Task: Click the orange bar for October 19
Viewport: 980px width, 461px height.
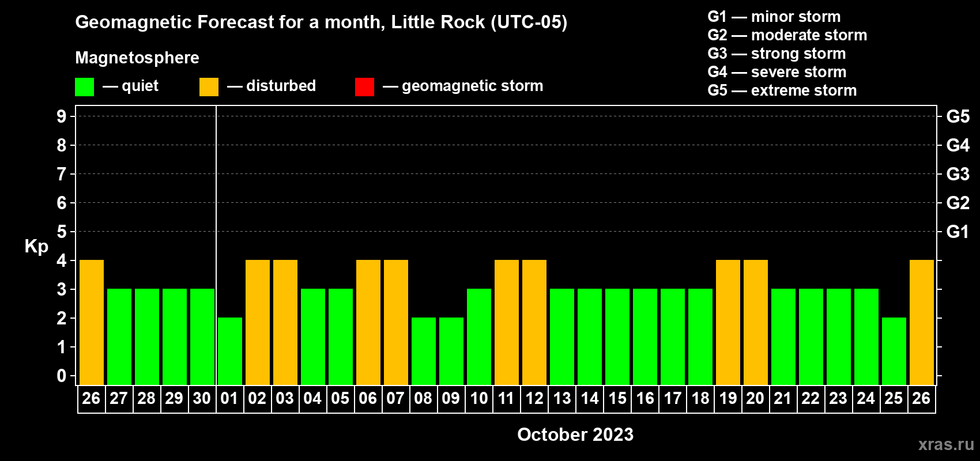Action: 728,323
